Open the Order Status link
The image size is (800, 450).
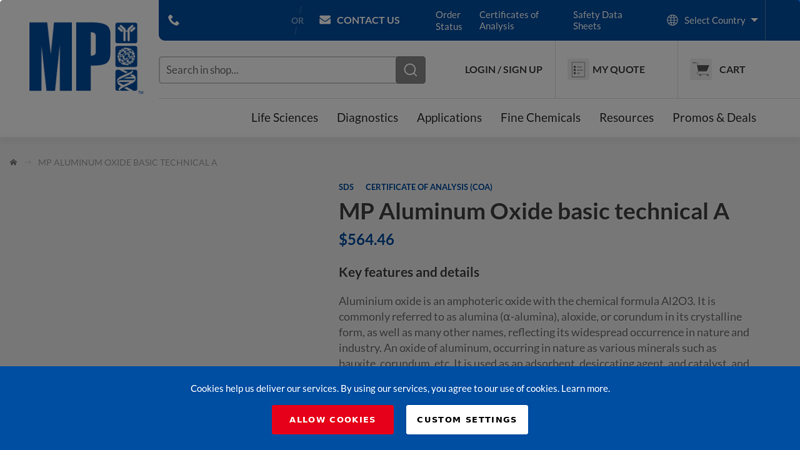[448, 20]
